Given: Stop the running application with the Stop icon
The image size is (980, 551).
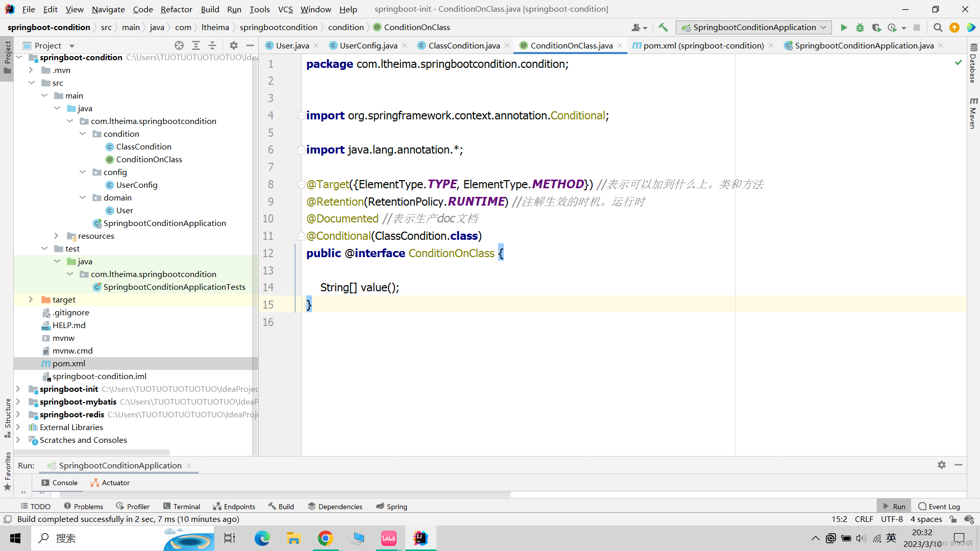Looking at the screenshot, I should (x=917, y=28).
